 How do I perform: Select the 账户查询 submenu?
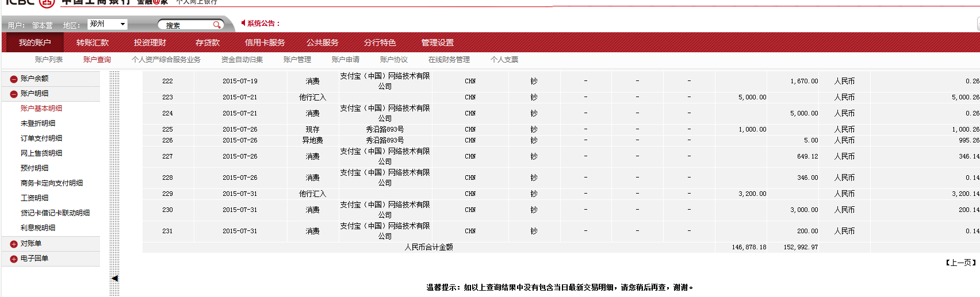[x=97, y=60]
